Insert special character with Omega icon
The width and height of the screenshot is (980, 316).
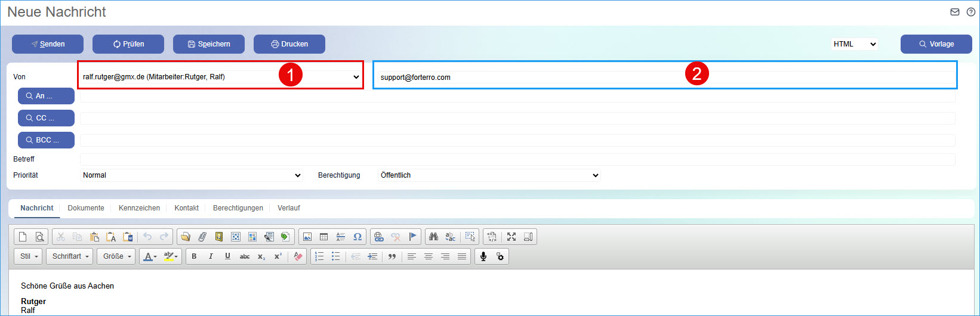pyautogui.click(x=358, y=237)
